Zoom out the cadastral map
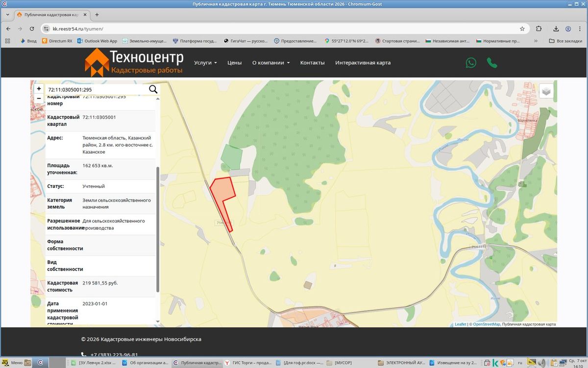Viewport: 588px width, 368px height. pos(39,98)
